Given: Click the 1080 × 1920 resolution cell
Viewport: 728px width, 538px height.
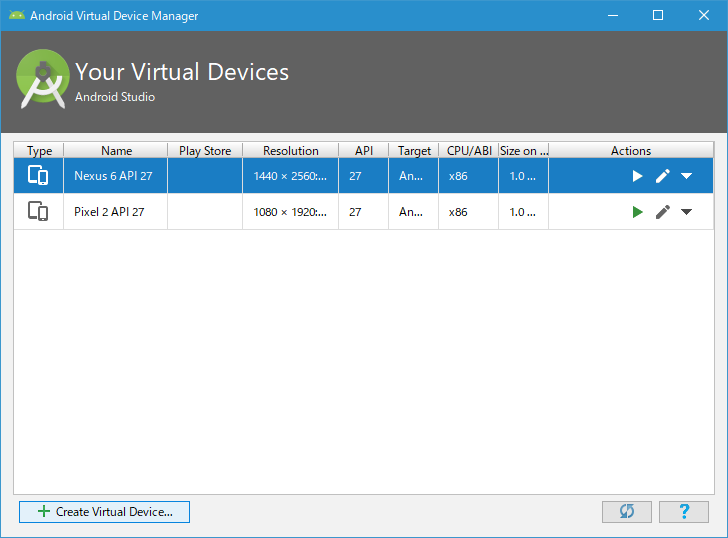Looking at the screenshot, I should [291, 212].
